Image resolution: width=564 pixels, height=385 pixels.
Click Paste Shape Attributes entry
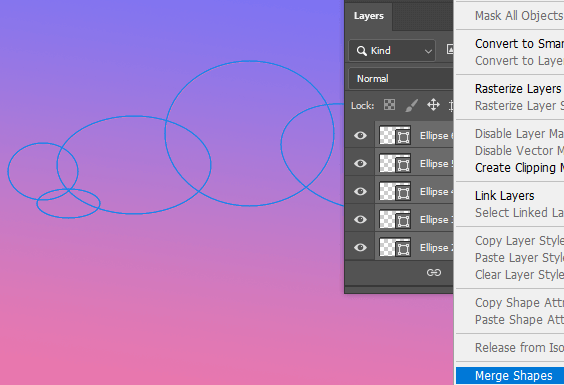pos(519,320)
